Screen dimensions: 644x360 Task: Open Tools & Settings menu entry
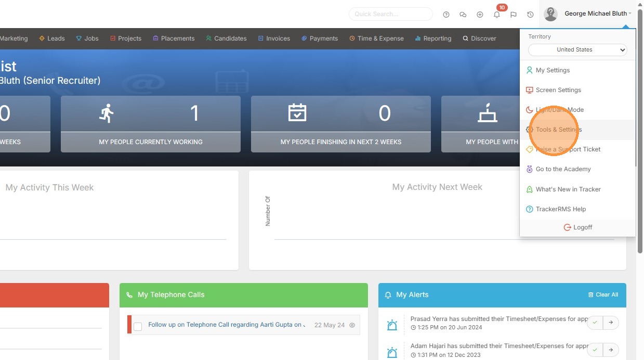coord(577,130)
